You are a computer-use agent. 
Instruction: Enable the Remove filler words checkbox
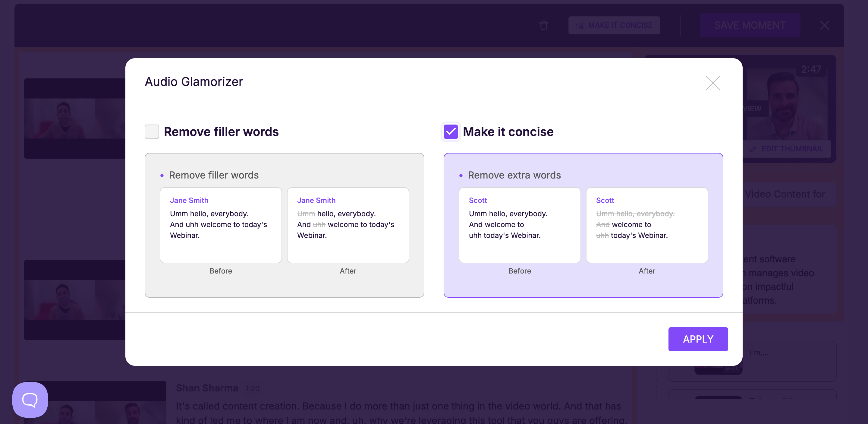[152, 132]
